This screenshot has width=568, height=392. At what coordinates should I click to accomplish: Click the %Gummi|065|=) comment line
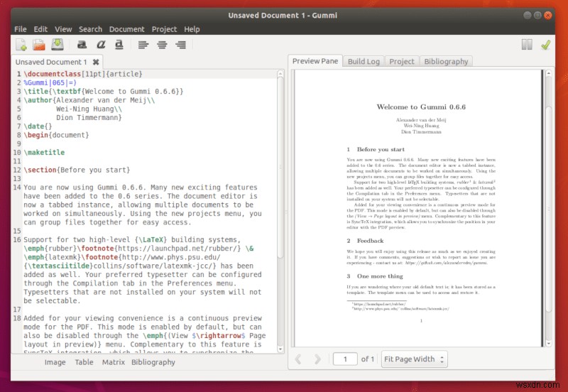pos(50,82)
